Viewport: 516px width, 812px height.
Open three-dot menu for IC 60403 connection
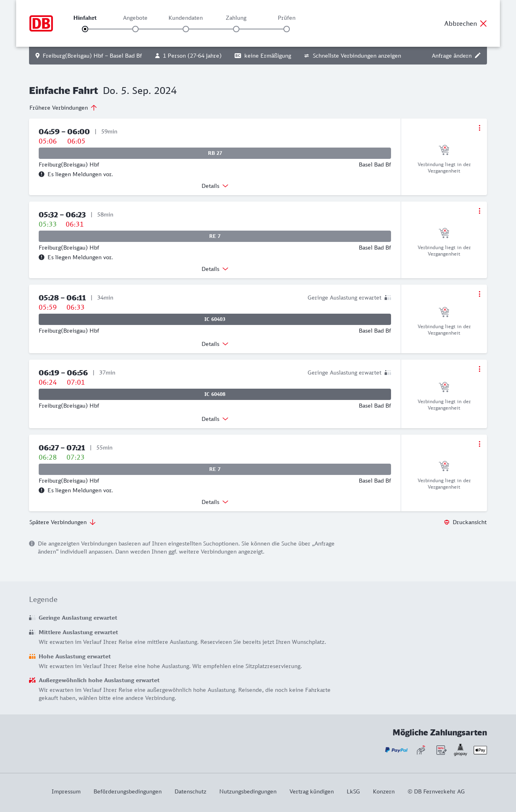[479, 294]
